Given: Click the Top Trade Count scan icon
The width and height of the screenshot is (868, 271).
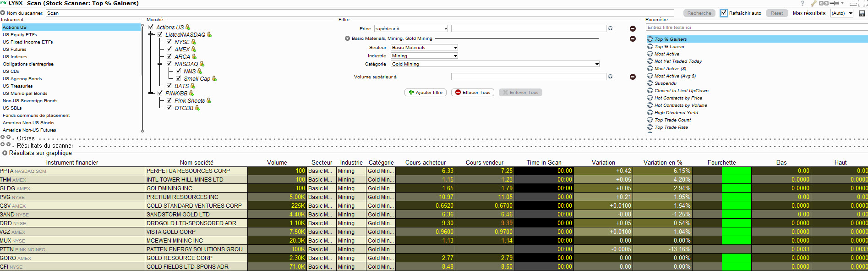Looking at the screenshot, I should 650,120.
